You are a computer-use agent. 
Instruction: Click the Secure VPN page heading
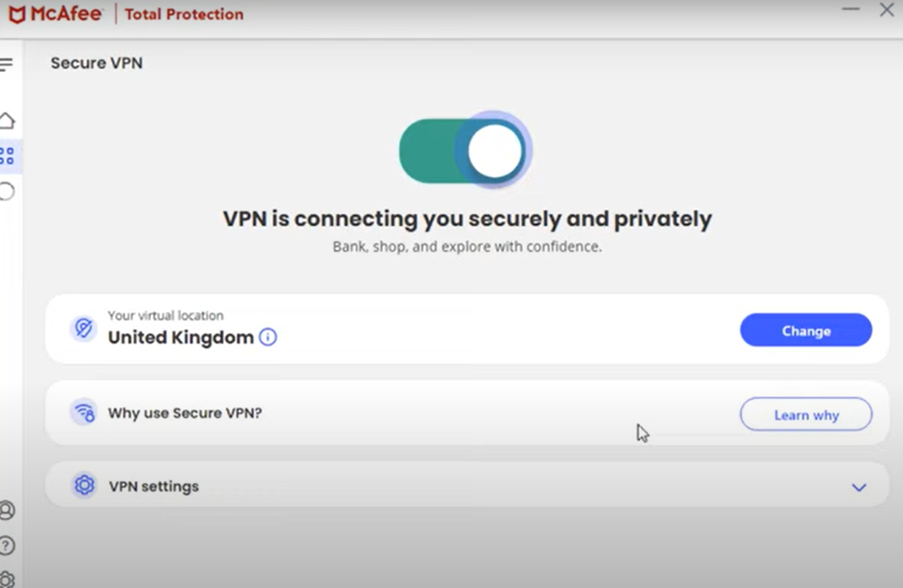click(96, 63)
